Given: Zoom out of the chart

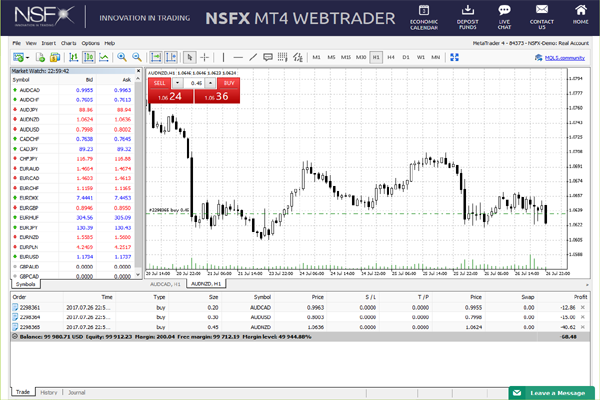Looking at the screenshot, I should pyautogui.click(x=137, y=57).
